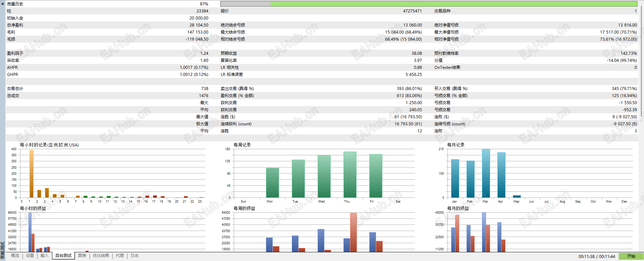
Task: Click 连胜 ($) value 61 (16 793.50)
Action: point(408,117)
